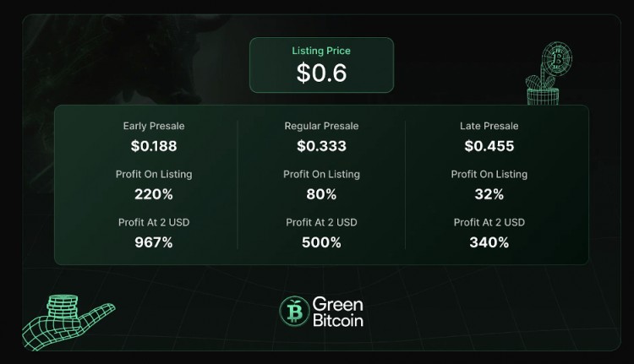Click Profit On Listing under Late Presale
The height and width of the screenshot is (364, 634).
pyautogui.click(x=489, y=174)
